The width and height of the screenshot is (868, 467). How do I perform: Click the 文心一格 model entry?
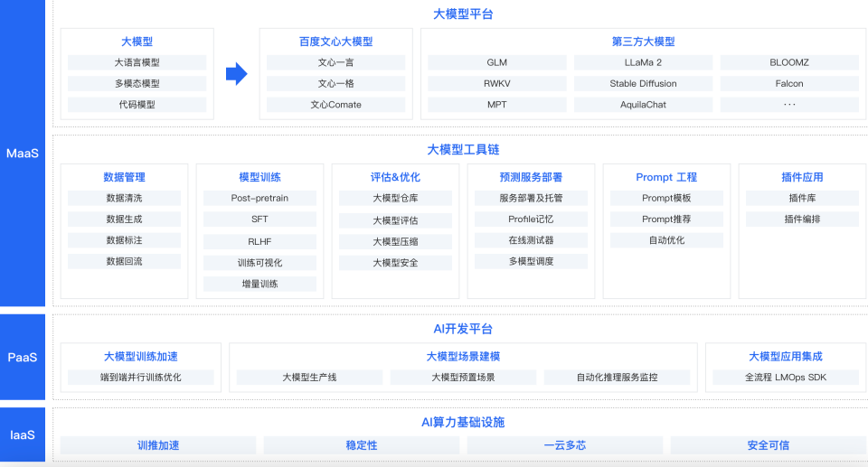pos(335,83)
